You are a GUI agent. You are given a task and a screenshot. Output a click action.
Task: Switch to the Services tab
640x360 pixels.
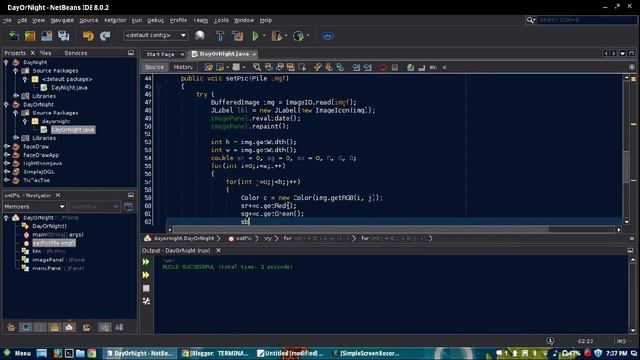[76, 53]
